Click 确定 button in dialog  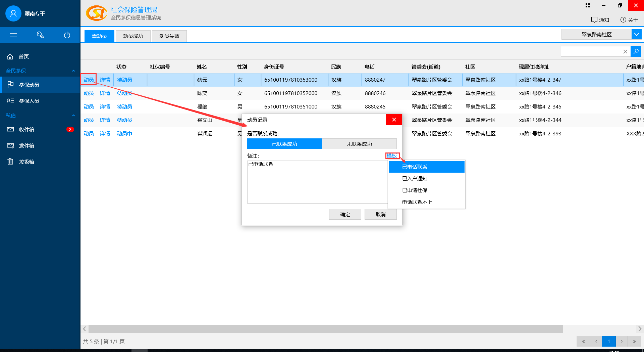pyautogui.click(x=345, y=214)
